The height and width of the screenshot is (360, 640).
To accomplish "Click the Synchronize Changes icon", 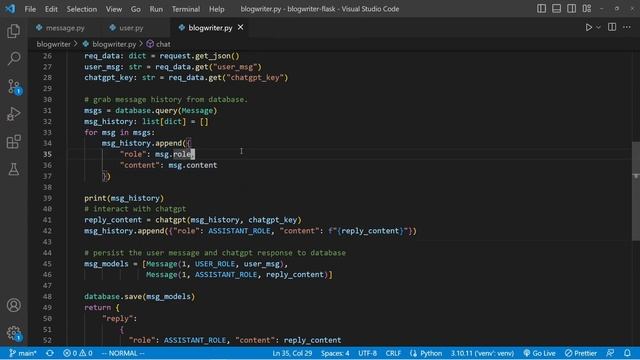I will [50, 353].
